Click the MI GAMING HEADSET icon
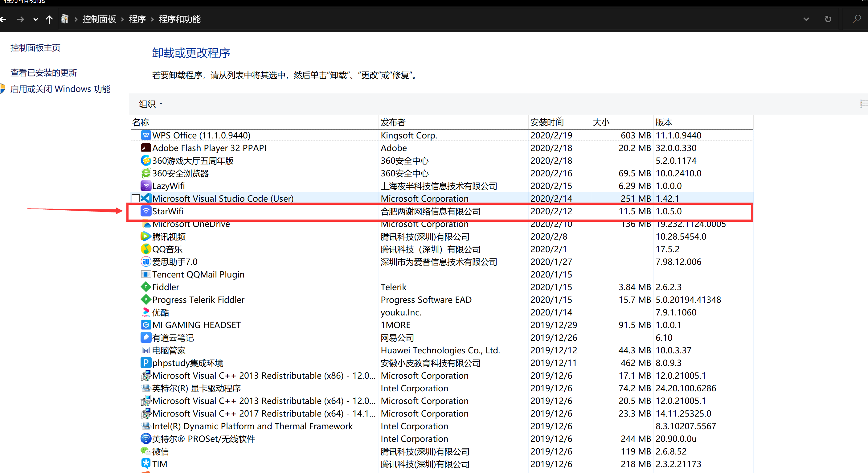 [145, 325]
